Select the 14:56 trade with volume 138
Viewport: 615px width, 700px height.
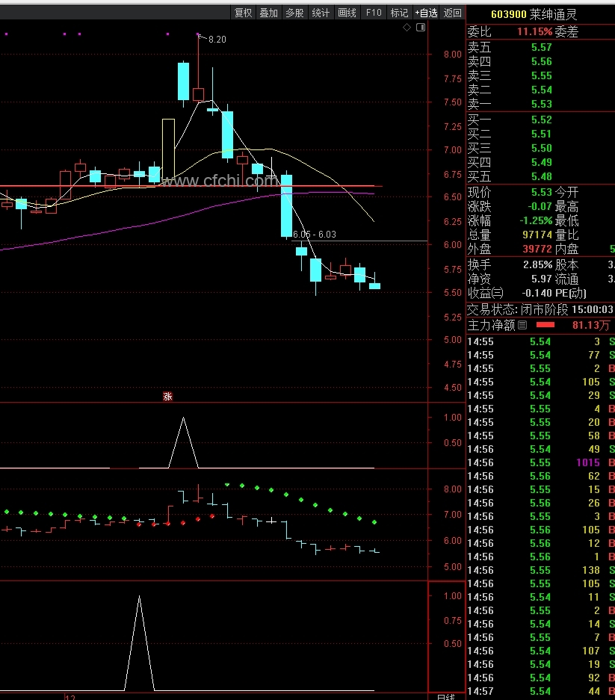click(x=540, y=570)
